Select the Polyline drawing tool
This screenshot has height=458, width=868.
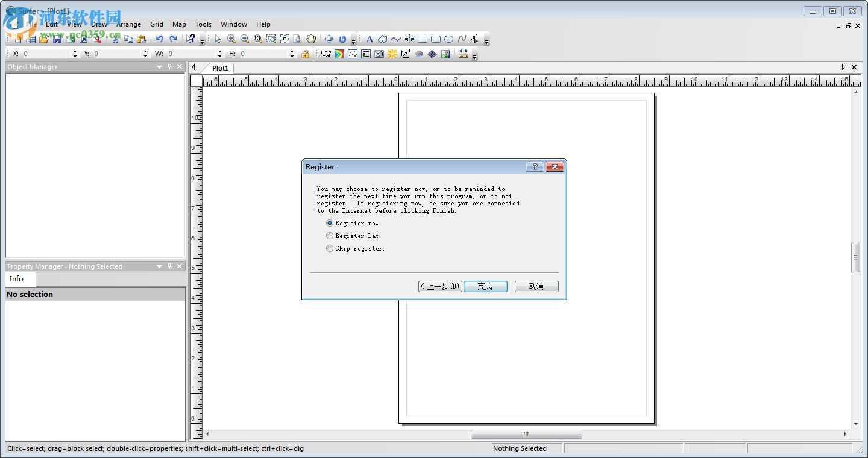pyautogui.click(x=396, y=39)
